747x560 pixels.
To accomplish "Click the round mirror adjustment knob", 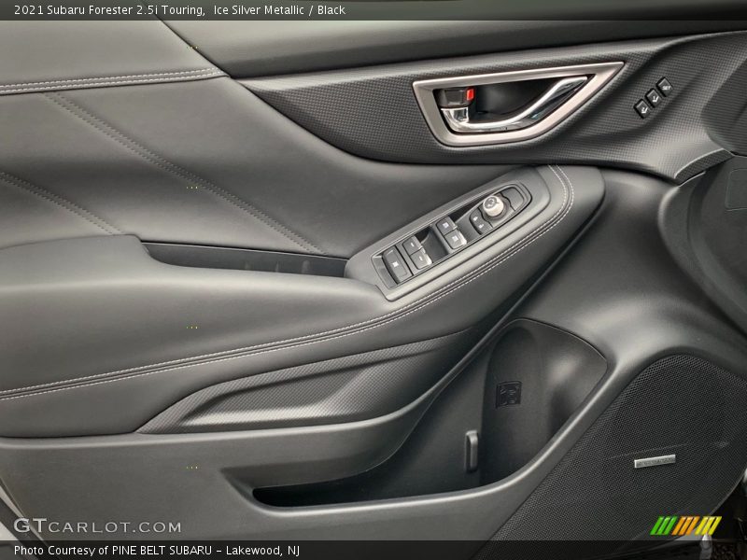I will pos(493,206).
